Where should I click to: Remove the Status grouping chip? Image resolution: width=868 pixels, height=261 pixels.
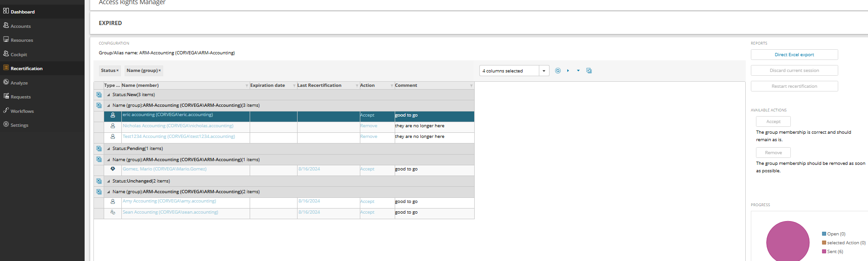click(118, 71)
